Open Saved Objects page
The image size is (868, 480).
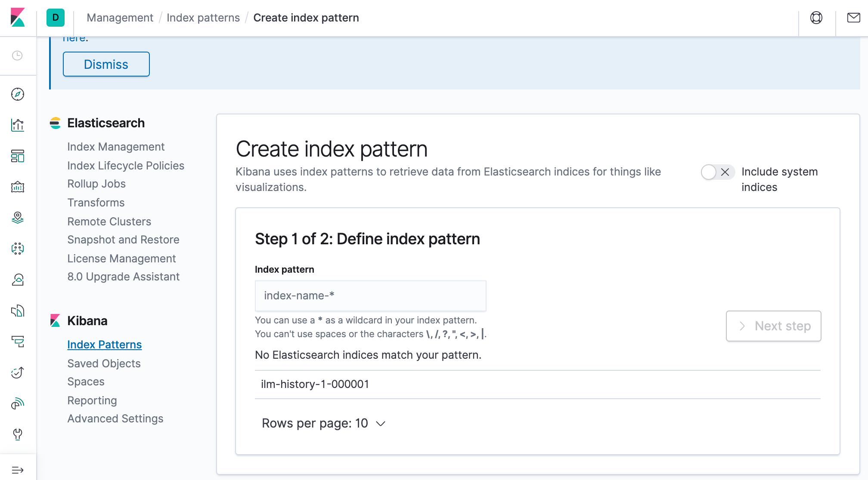click(104, 363)
